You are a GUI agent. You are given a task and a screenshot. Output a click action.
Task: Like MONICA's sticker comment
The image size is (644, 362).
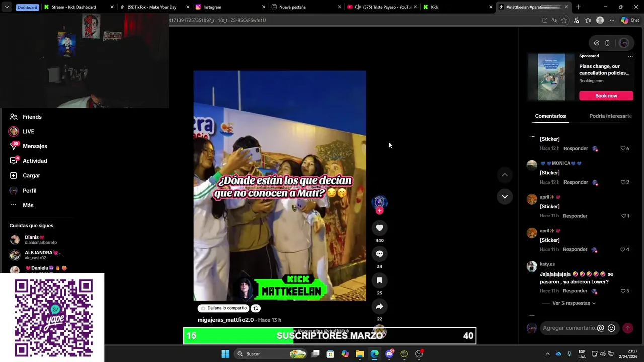(x=623, y=182)
